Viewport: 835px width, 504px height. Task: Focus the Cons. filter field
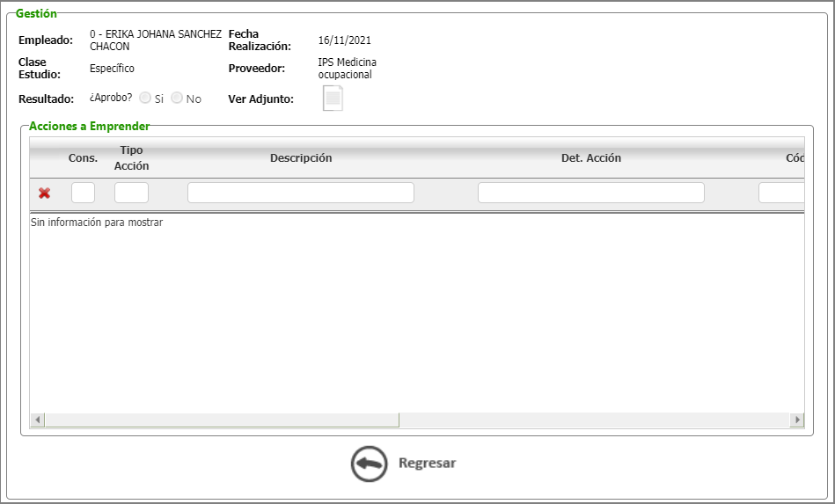(83, 193)
